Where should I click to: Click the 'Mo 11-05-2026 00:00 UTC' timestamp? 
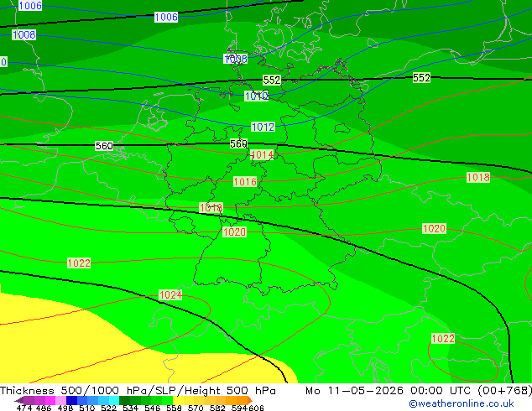[x=390, y=391]
